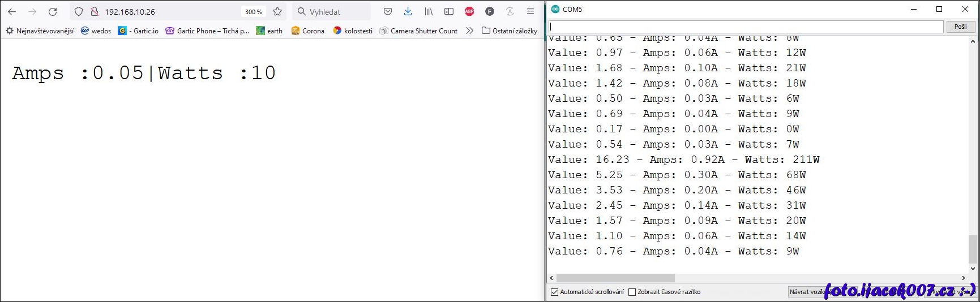Click the browser reload button
The width and height of the screenshot is (980, 302).
coord(53,11)
